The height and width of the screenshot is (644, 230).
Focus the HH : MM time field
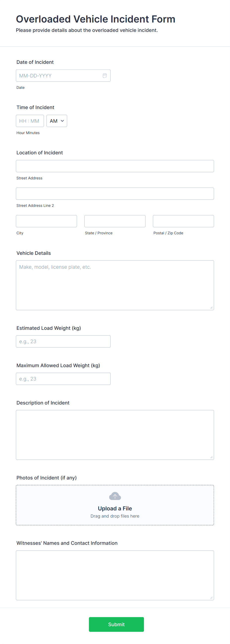[30, 121]
